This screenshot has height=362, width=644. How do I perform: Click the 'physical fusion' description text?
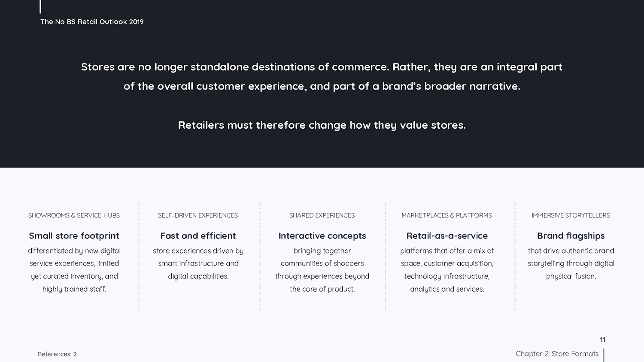click(571, 276)
